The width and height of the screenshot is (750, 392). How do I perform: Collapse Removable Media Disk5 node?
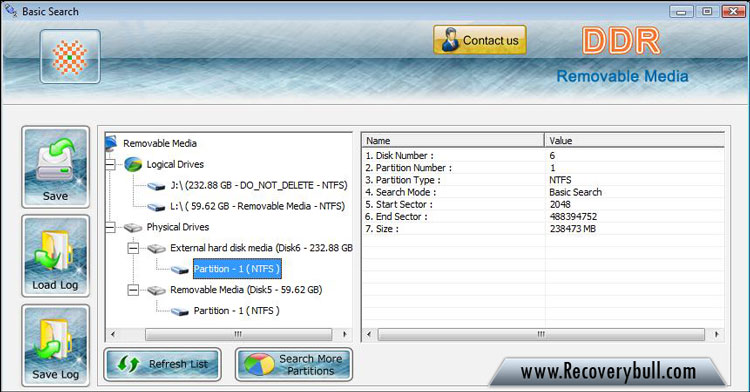[x=133, y=290]
